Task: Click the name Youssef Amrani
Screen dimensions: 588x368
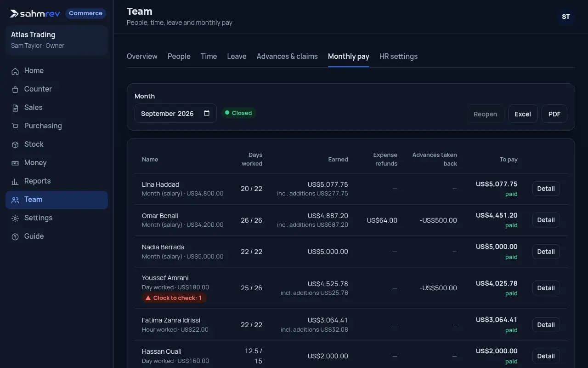Action: point(165,278)
